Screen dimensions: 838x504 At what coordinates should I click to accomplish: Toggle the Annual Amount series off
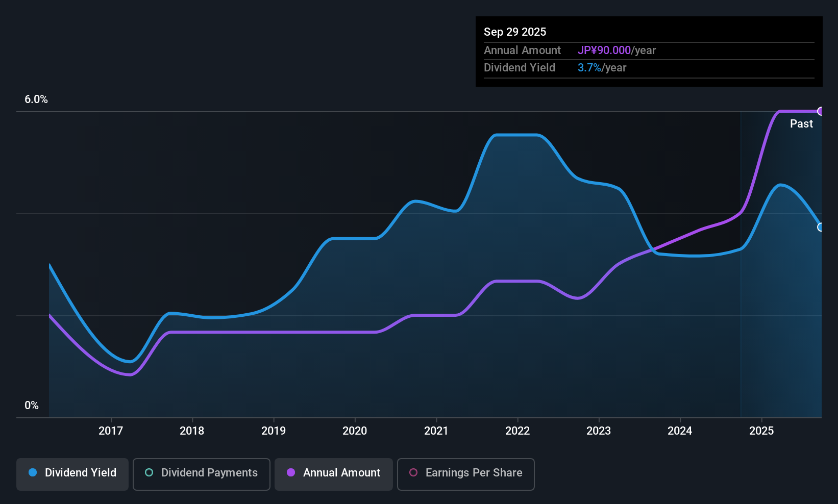click(x=333, y=473)
